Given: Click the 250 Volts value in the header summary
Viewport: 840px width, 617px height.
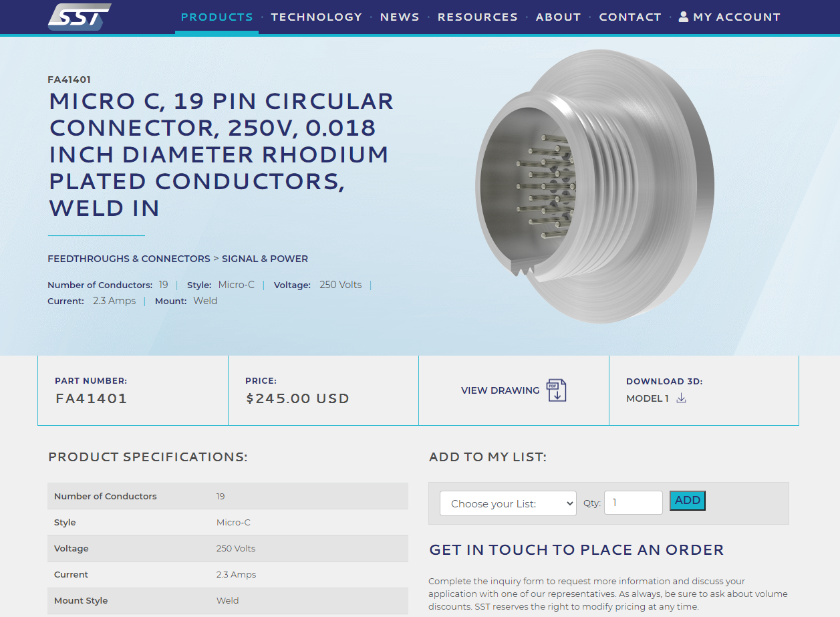Looking at the screenshot, I should [x=340, y=285].
